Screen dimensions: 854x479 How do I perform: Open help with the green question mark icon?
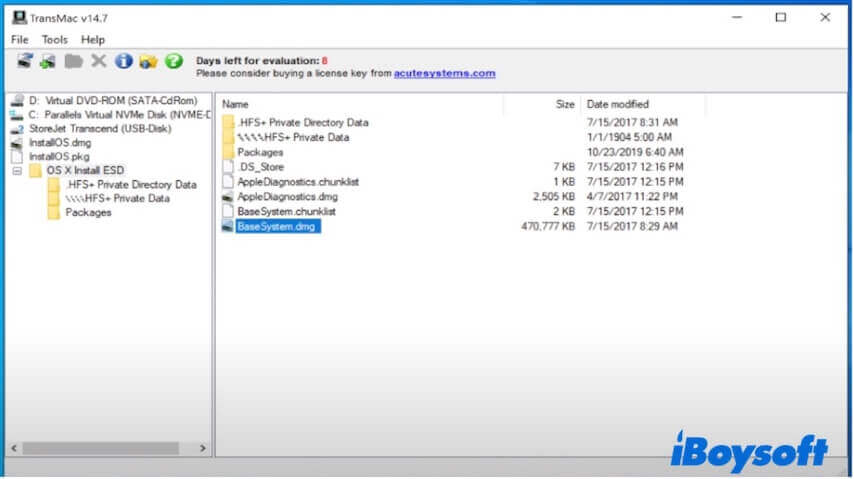pos(174,62)
